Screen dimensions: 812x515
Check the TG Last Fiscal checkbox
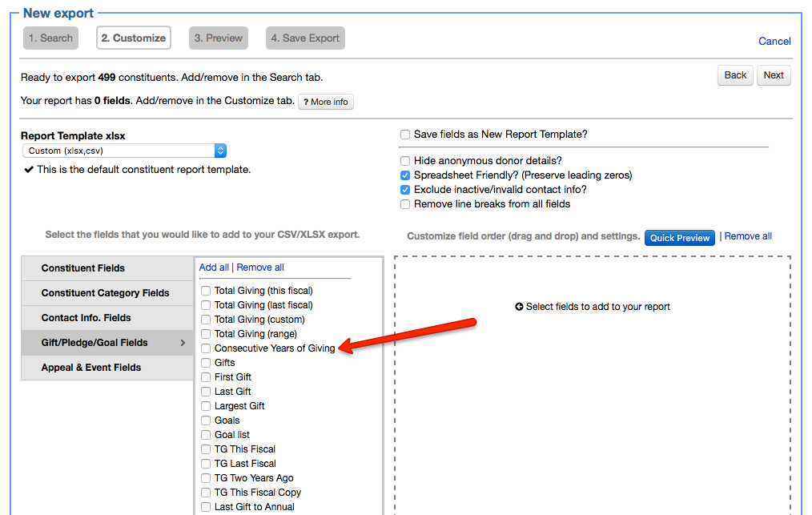tap(206, 464)
